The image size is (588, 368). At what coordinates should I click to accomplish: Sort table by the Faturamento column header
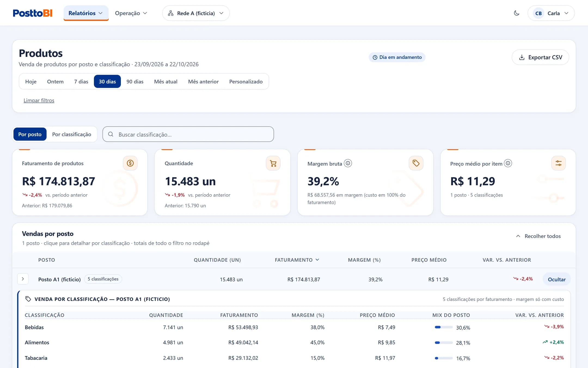coord(297,260)
